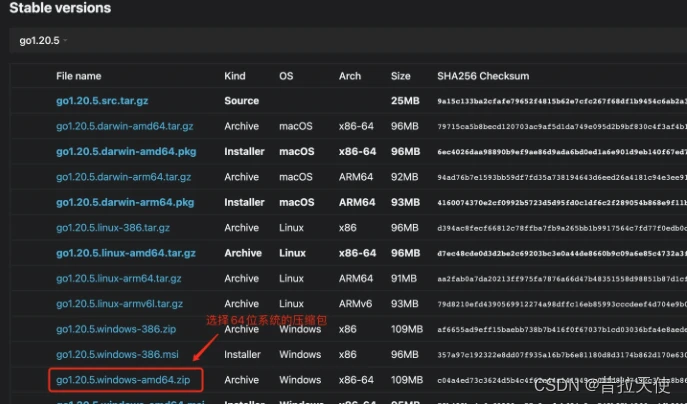
Task: Select the 25MB size cell
Action: (x=405, y=101)
